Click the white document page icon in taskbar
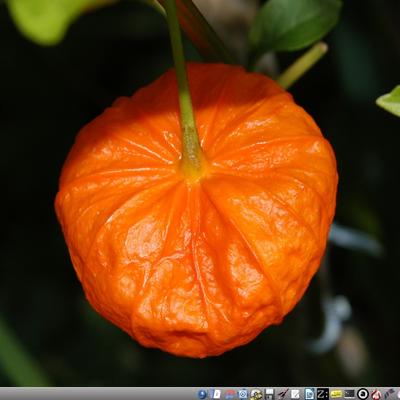 [216, 394]
